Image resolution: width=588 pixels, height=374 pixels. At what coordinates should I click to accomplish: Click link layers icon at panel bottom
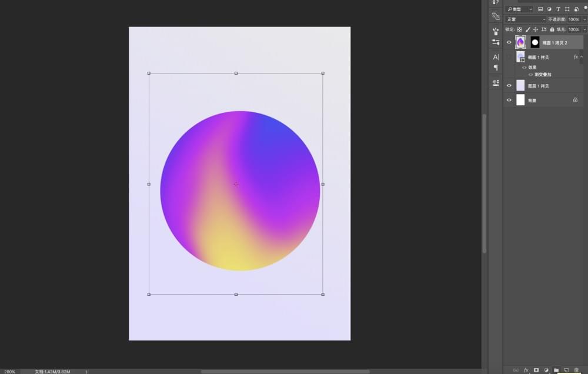[516, 370]
